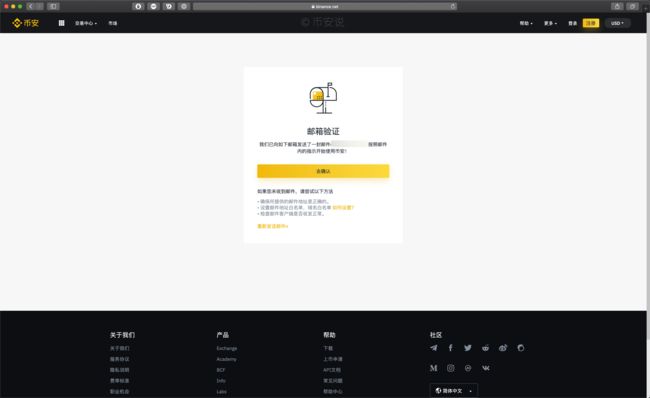Open the Facebook community icon
This screenshot has height=398, width=650.
(451, 348)
